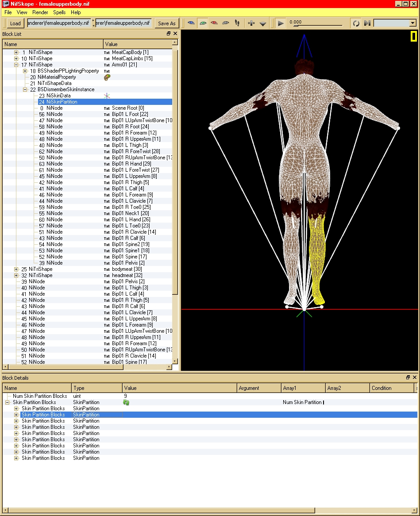Click the Load button
Screen dimensions: 420x516
(x=15, y=23)
